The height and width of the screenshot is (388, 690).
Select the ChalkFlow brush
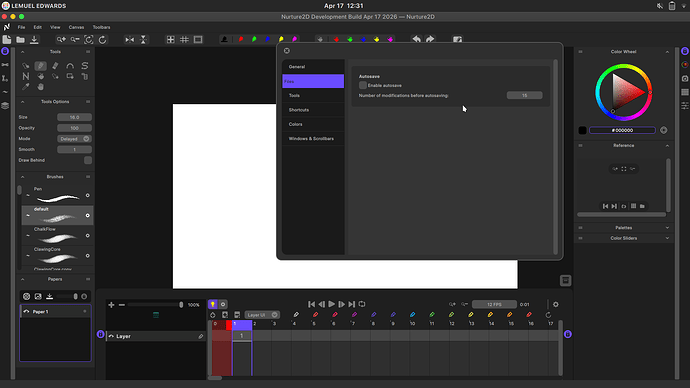point(57,235)
